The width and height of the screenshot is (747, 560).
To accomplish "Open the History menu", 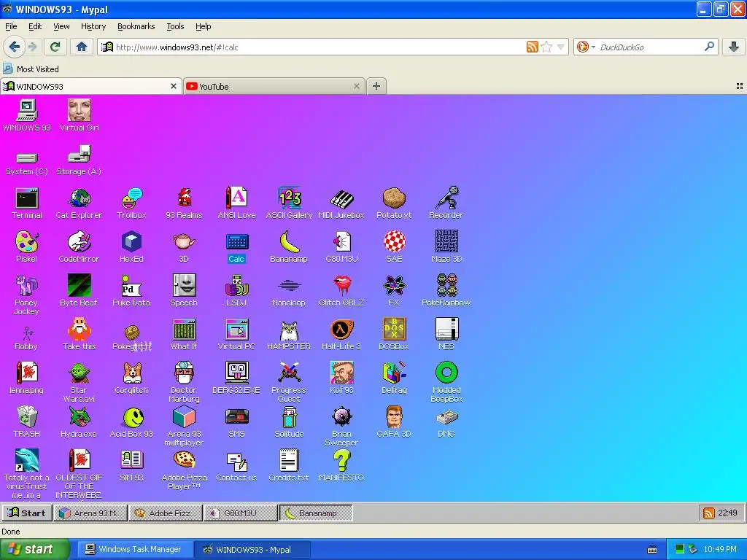I will click(93, 26).
